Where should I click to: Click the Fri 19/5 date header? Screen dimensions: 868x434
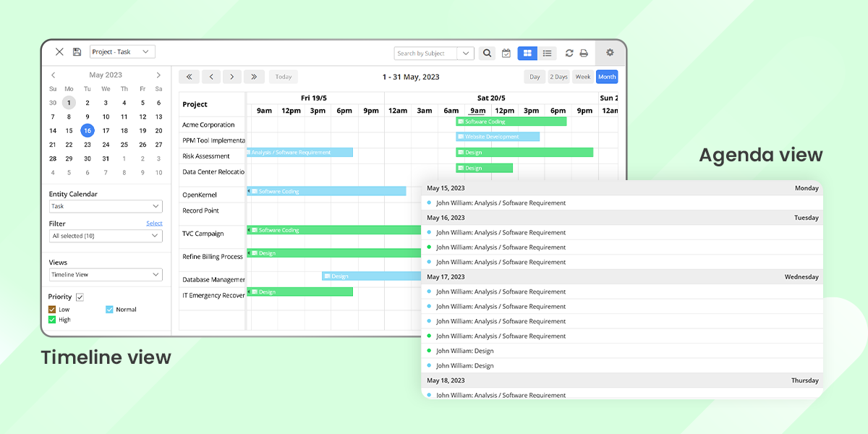(315, 98)
